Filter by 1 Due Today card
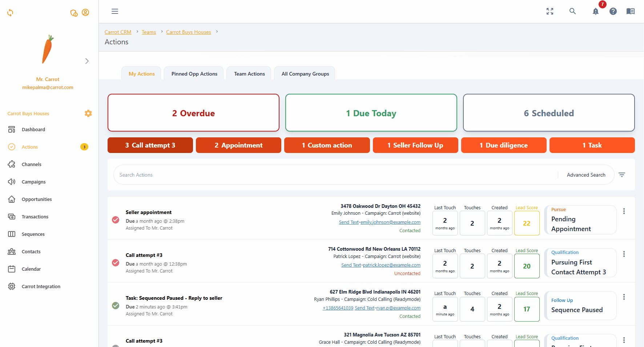This screenshot has height=347, width=644. 371,113
